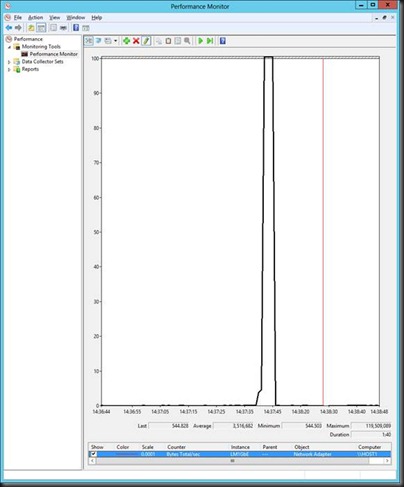The image size is (404, 487).
Task: Toggle Show/Hide Action Pane icon
Action: pyautogui.click(x=86, y=28)
